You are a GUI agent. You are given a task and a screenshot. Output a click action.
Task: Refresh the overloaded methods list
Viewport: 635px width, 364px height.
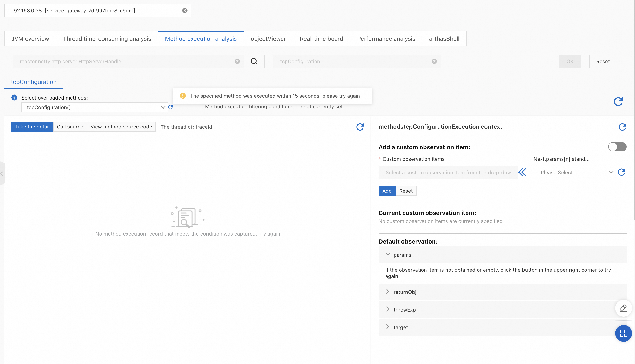point(171,107)
